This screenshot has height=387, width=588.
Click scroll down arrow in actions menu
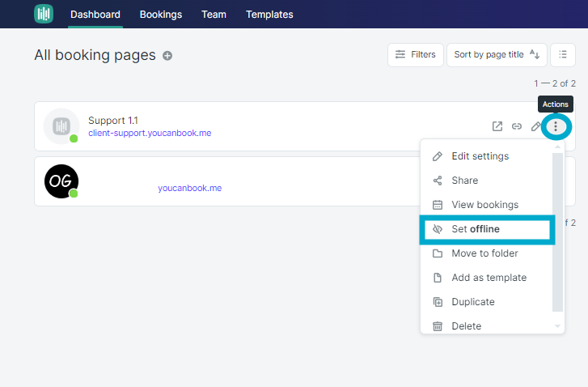click(557, 326)
